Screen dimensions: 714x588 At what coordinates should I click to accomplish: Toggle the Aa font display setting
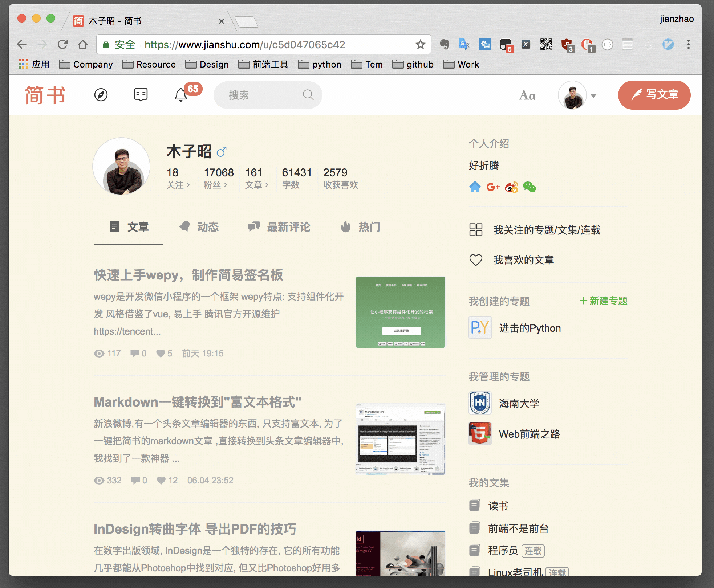click(527, 95)
